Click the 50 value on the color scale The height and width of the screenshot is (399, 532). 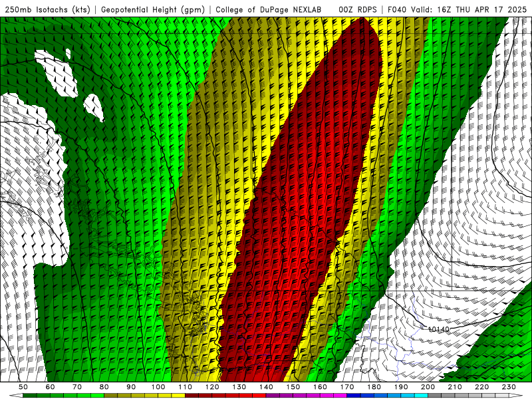click(23, 387)
